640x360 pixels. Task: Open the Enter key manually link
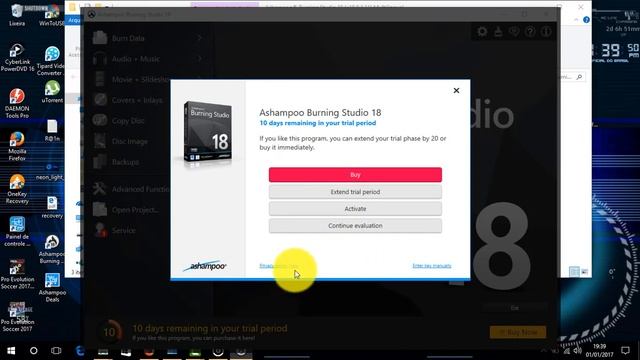[432, 266]
